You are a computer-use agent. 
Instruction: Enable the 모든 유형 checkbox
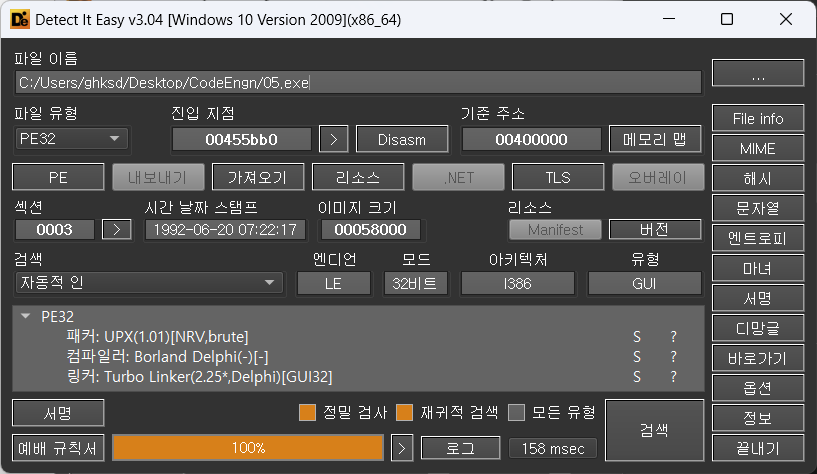[516, 413]
